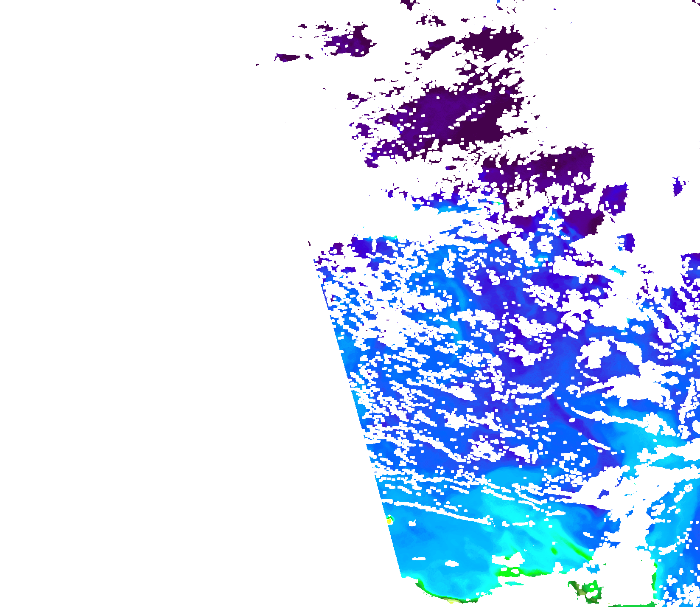The image size is (700, 607).
Task: Click the small yellow dot on swath edge
Action: pyautogui.click(x=389, y=521)
